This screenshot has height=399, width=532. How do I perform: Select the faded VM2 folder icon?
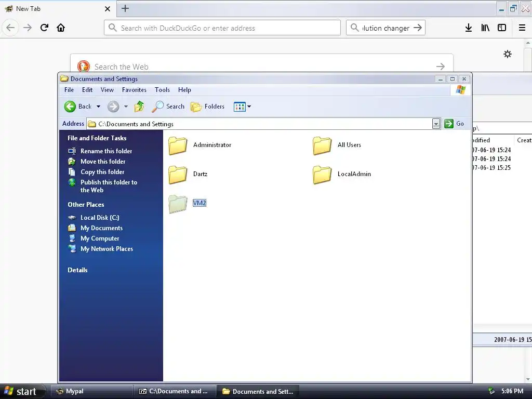(x=178, y=204)
